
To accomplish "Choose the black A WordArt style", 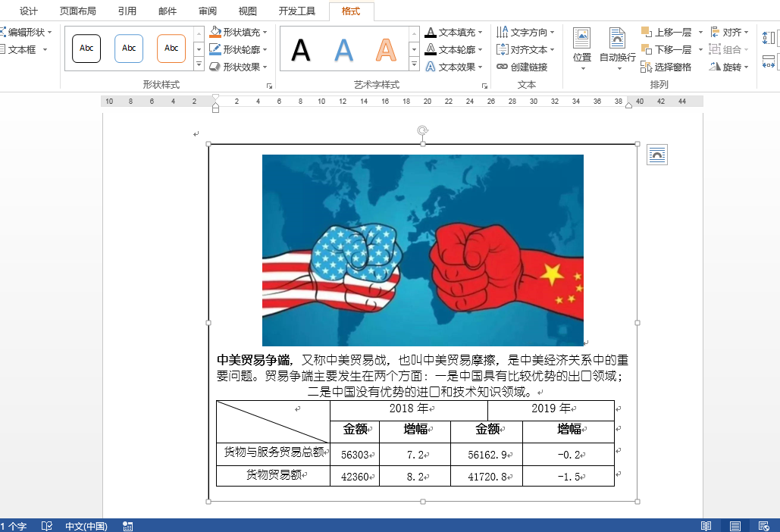I will (300, 50).
